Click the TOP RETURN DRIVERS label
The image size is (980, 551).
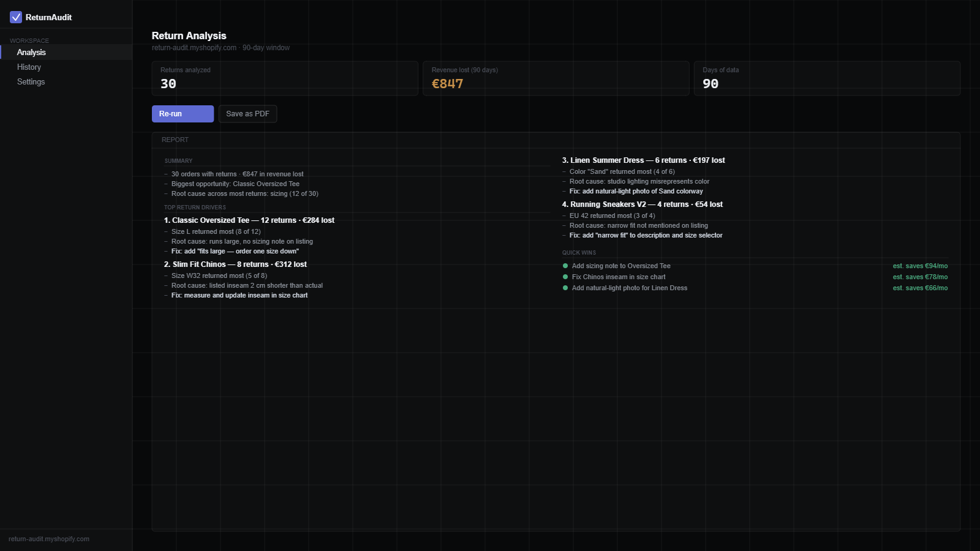click(195, 208)
